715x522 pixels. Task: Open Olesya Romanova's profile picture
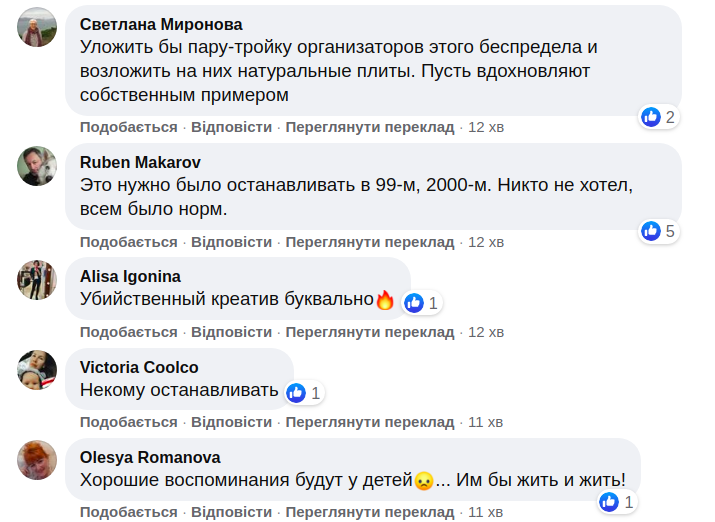[37, 460]
